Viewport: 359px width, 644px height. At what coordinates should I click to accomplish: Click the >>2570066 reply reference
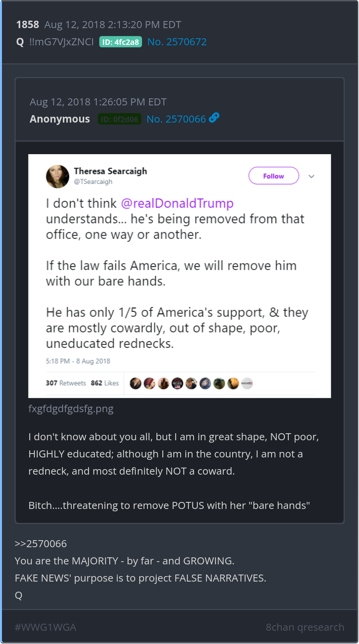[41, 544]
